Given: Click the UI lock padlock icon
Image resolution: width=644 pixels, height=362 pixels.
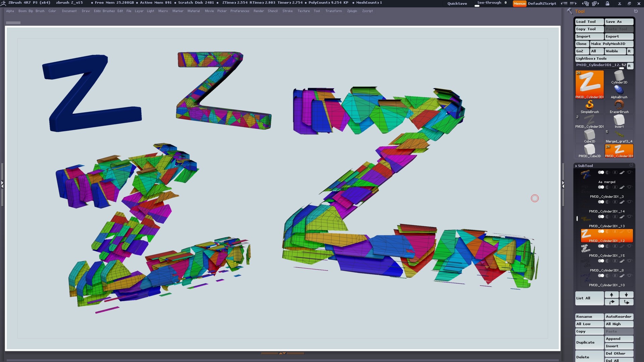Looking at the screenshot, I should (x=607, y=3).
